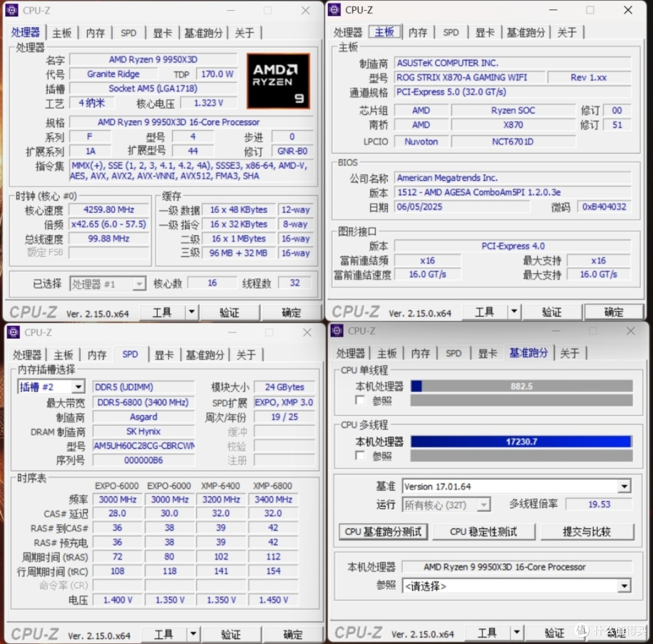Viewport: 653px width, 644px height.
Task: Click CPU 稳定性测试 button
Action: pos(484,532)
